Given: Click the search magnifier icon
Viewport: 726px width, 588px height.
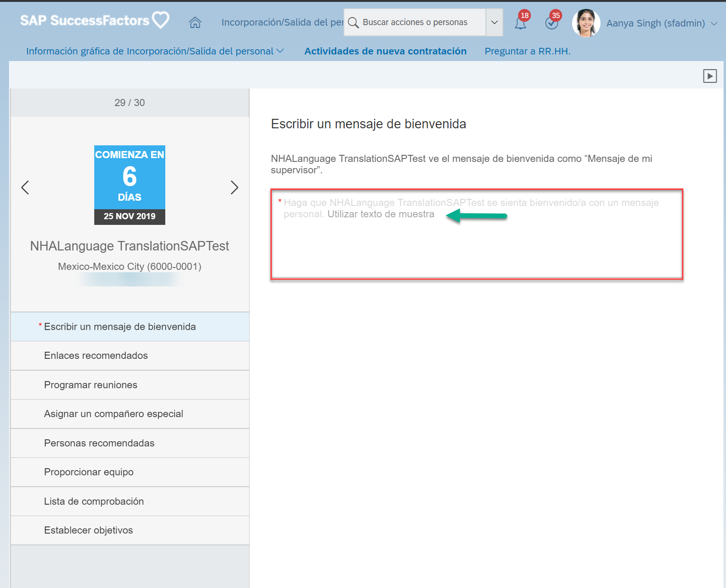Looking at the screenshot, I should point(353,22).
